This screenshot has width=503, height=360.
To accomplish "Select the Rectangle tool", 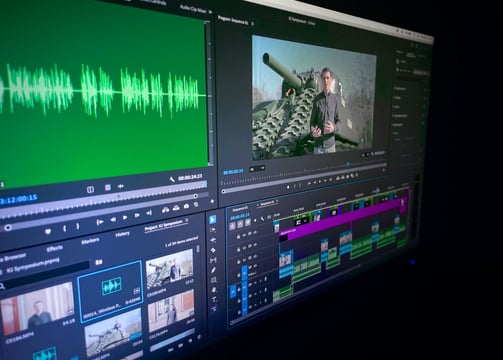I will click(214, 280).
